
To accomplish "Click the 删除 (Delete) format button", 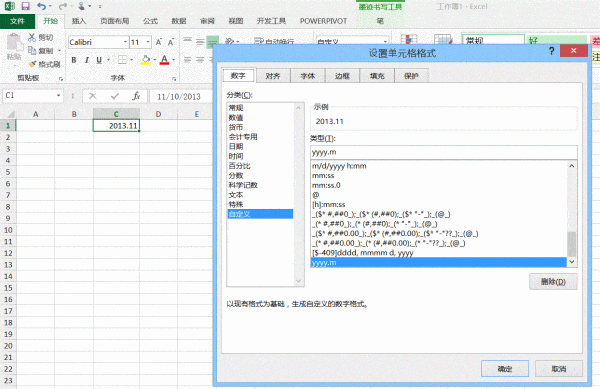I will point(553,282).
